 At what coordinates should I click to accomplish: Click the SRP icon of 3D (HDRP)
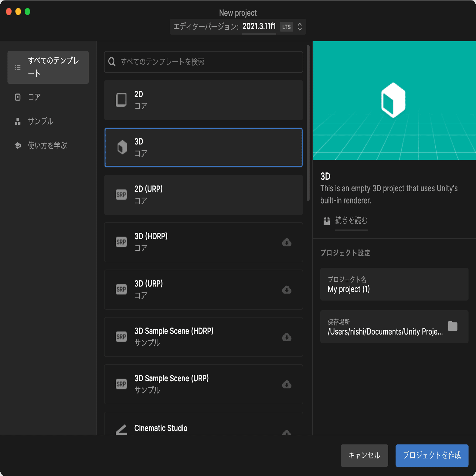coord(121,242)
